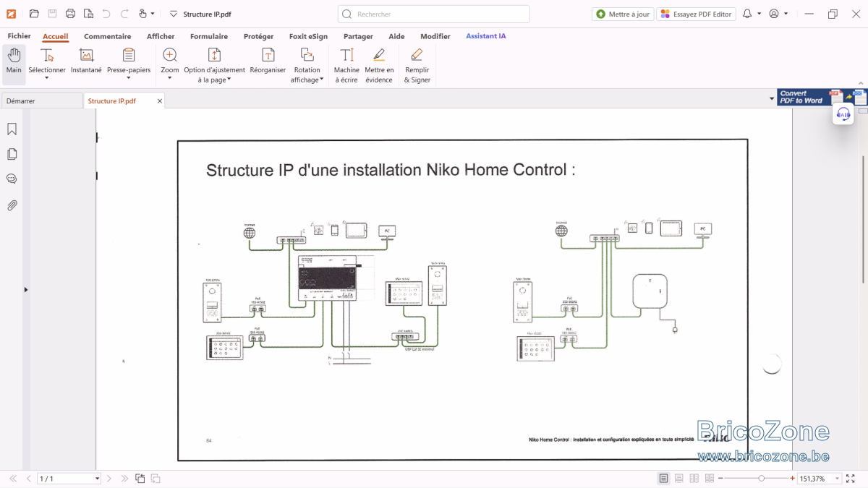868x488 pixels.
Task: Click the zoom in plus button
Action: tap(793, 479)
